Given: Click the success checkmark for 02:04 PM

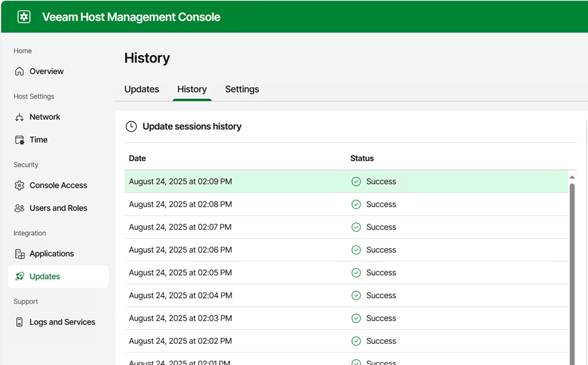Looking at the screenshot, I should pos(356,296).
